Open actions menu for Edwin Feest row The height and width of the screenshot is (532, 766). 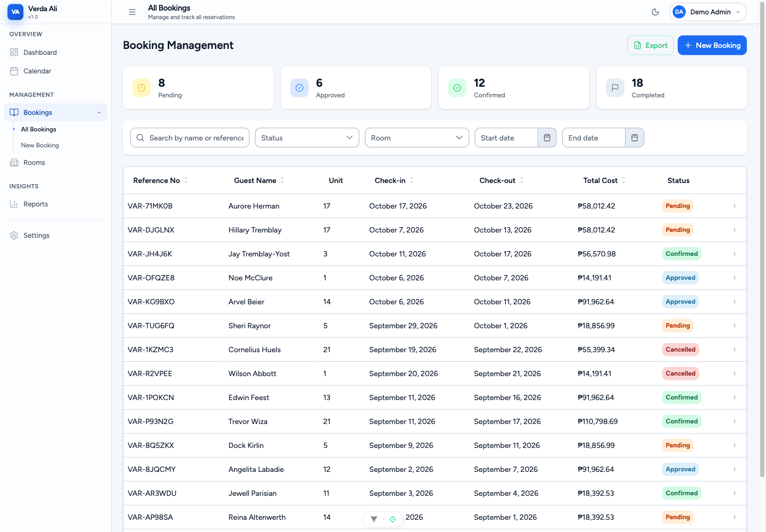pyautogui.click(x=735, y=397)
